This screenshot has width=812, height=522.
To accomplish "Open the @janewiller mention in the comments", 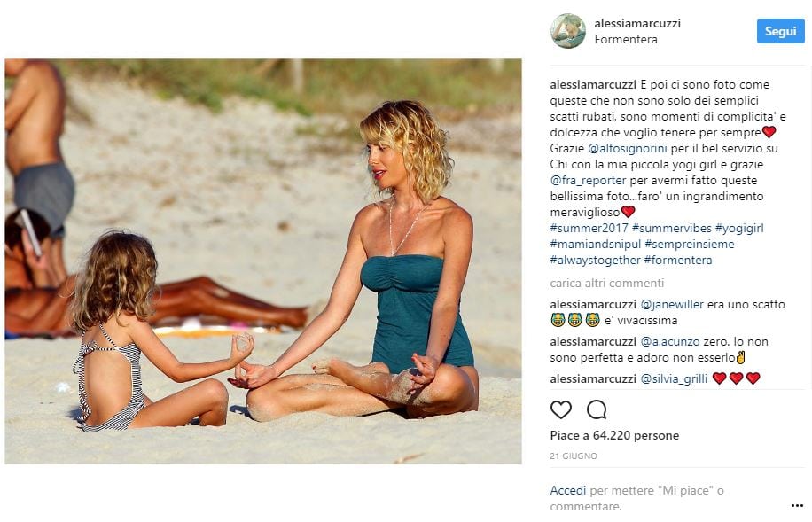I will tap(672, 305).
